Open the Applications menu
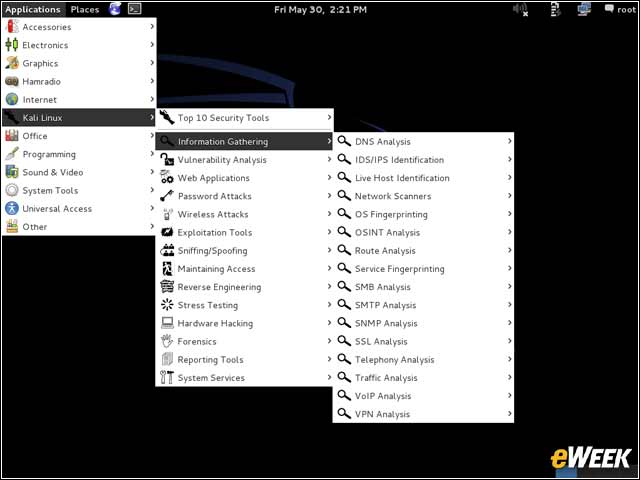 tap(33, 9)
